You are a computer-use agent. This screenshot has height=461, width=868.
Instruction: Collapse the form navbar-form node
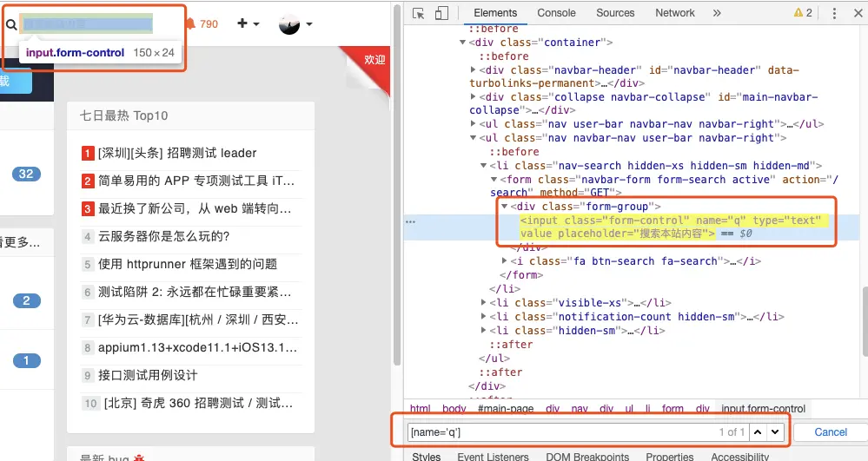click(x=494, y=180)
